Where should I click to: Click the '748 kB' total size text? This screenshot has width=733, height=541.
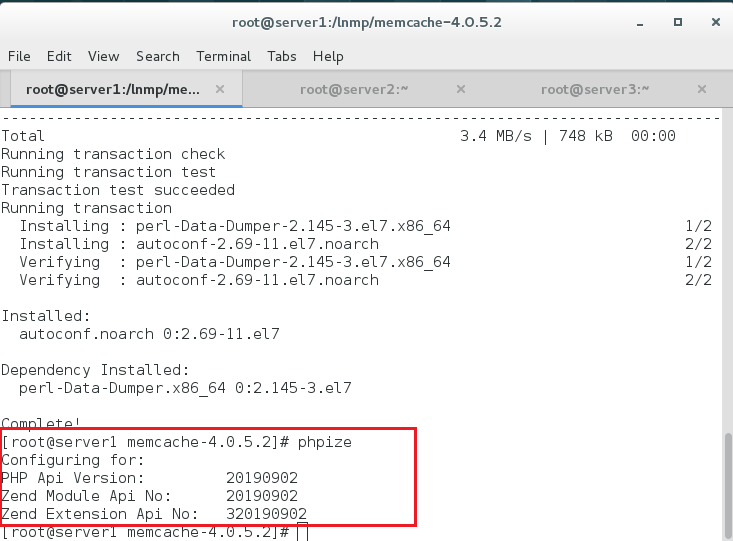(585, 136)
